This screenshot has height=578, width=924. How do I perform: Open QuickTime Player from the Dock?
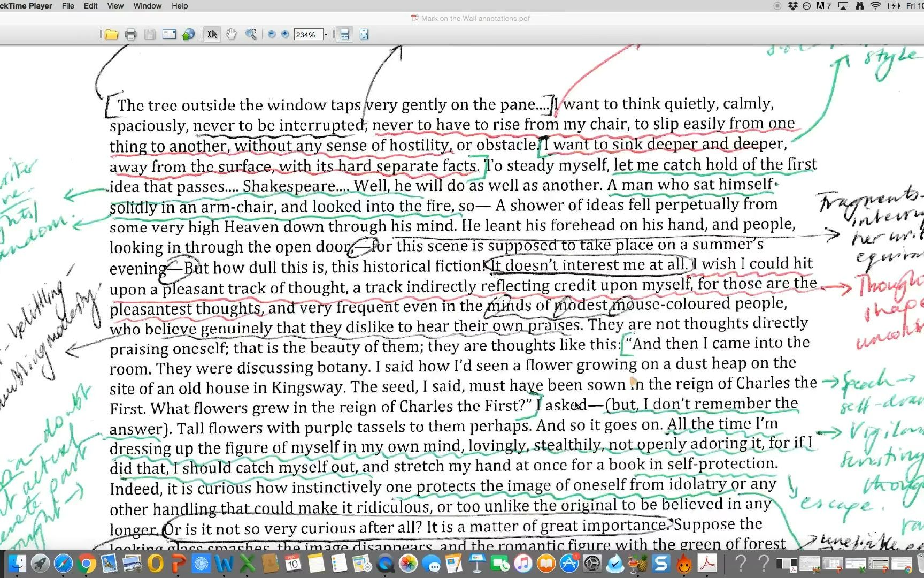(x=385, y=564)
